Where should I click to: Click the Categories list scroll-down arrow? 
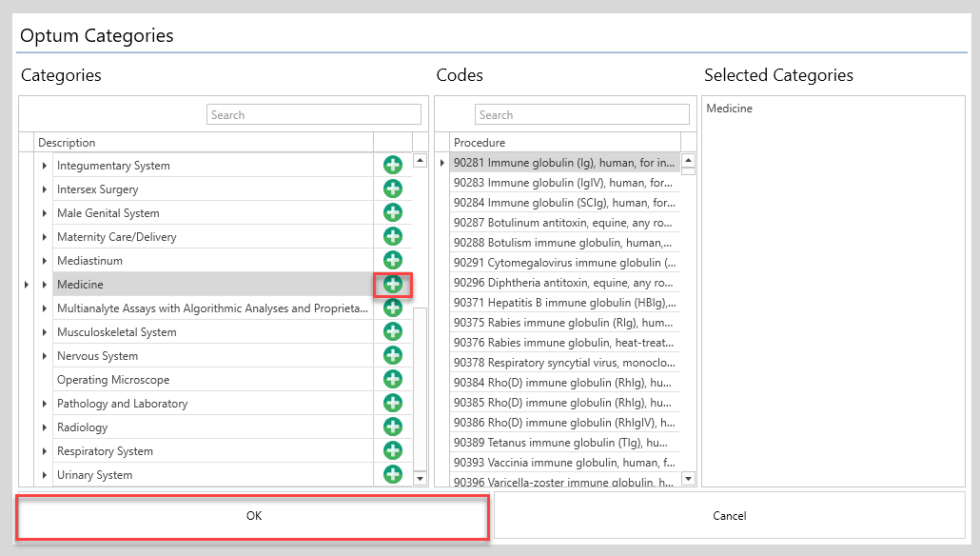tap(420, 479)
